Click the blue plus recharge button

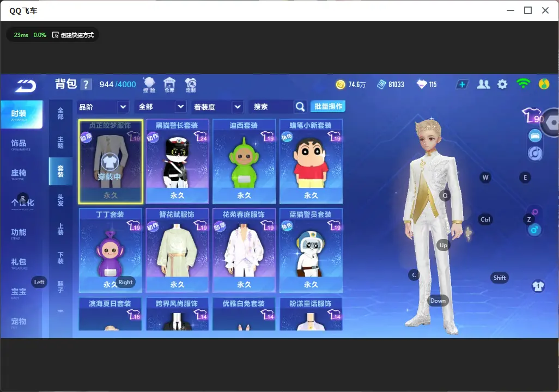click(x=462, y=84)
